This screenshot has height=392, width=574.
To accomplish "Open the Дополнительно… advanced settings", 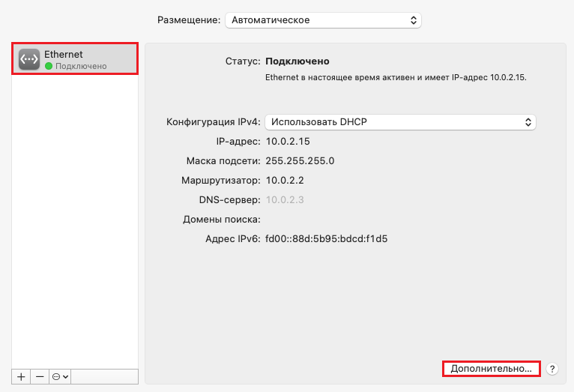I will click(492, 369).
